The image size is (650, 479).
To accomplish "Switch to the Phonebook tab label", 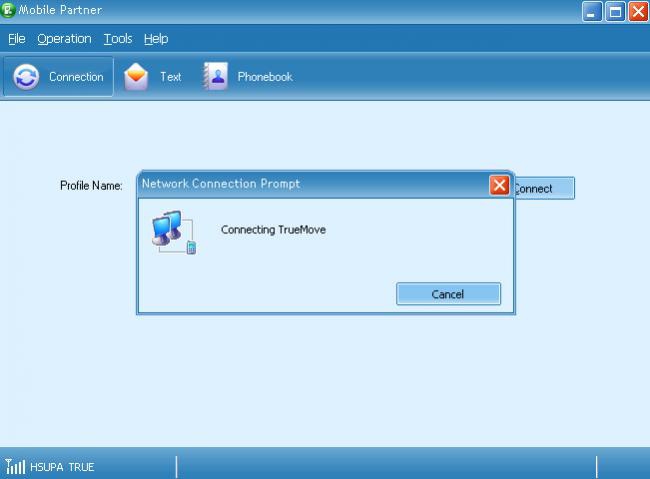I will point(265,77).
